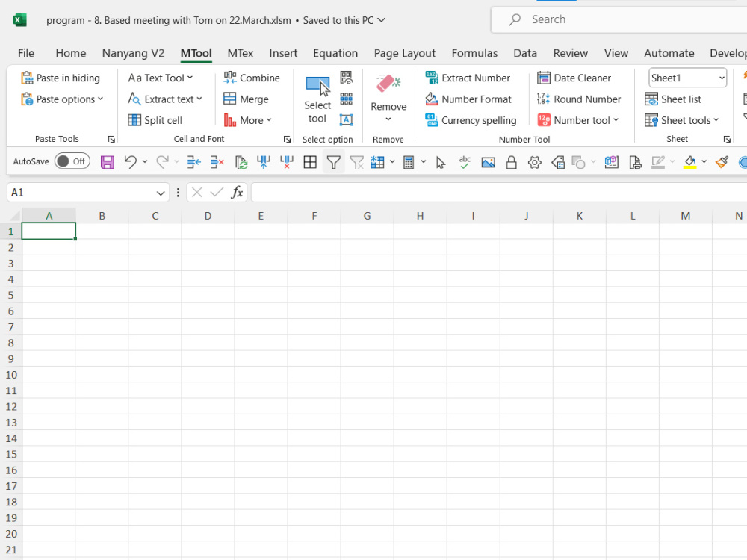Click the Freeze Panes icon
747x560 pixels.
click(x=377, y=162)
